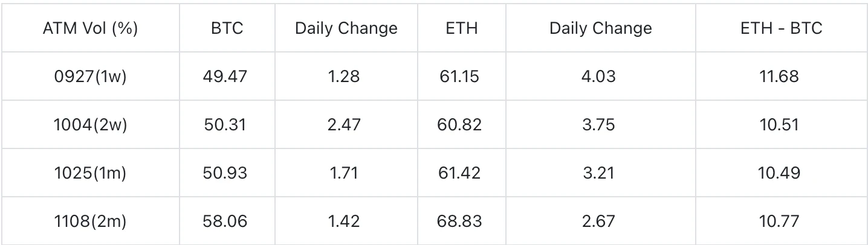Screen dimensions: 868x245
Task: Select the 0927(1w) row label
Action: click(91, 77)
